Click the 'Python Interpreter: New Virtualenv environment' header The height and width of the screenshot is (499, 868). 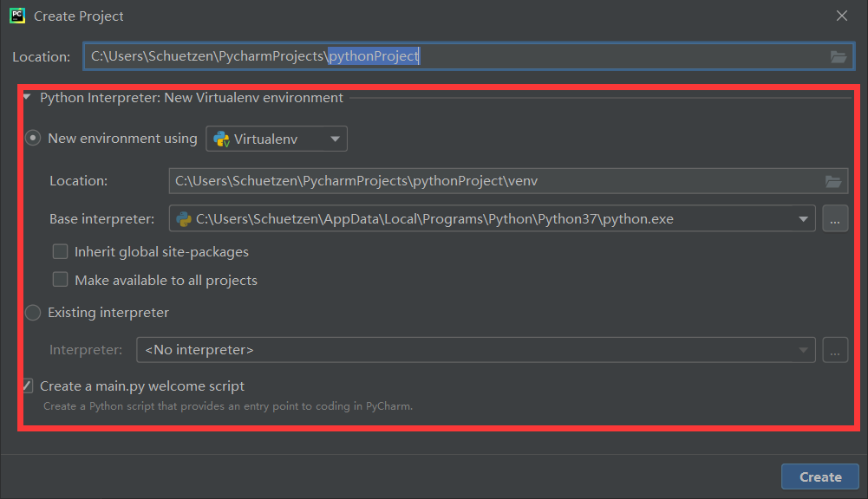(192, 98)
